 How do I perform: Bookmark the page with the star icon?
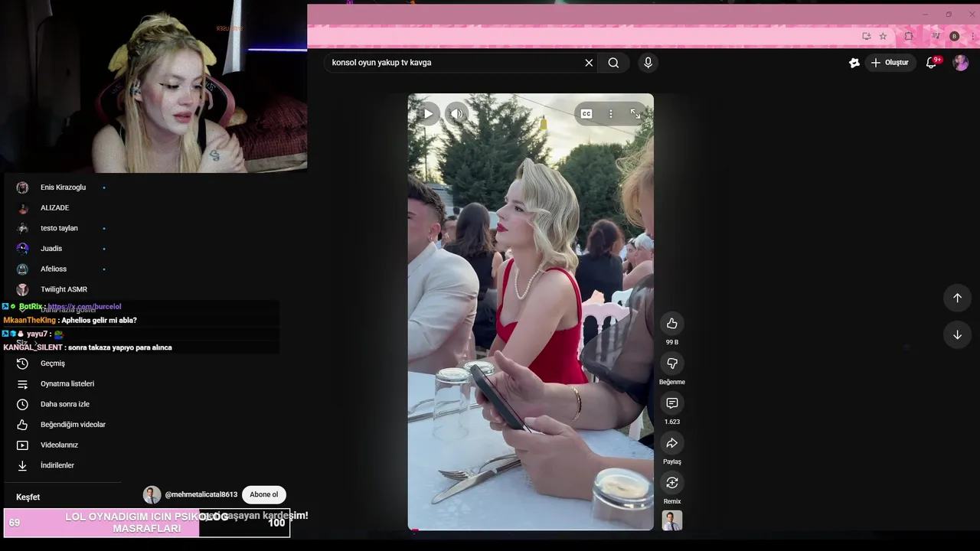883,36
